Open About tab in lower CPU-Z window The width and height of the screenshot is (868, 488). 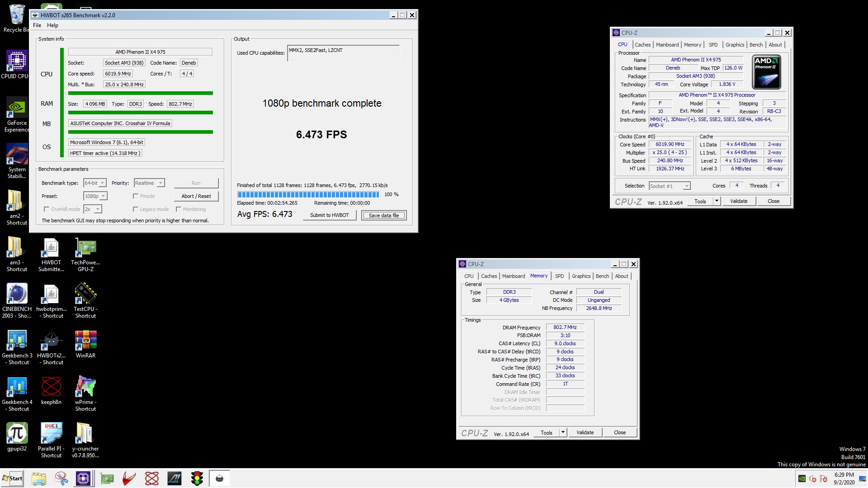click(x=622, y=276)
